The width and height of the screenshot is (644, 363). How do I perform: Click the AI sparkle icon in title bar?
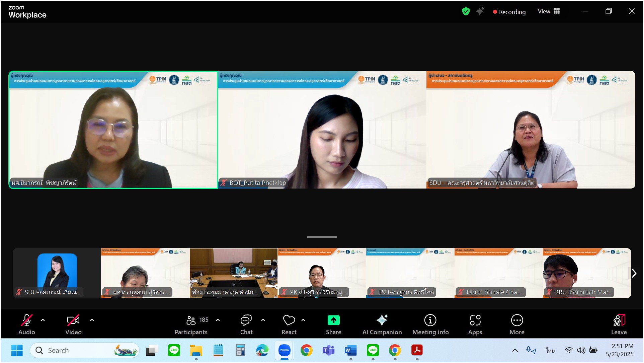point(480,11)
